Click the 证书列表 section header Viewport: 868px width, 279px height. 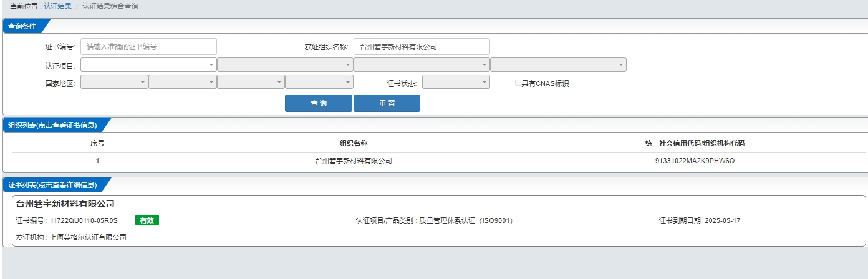pos(53,185)
